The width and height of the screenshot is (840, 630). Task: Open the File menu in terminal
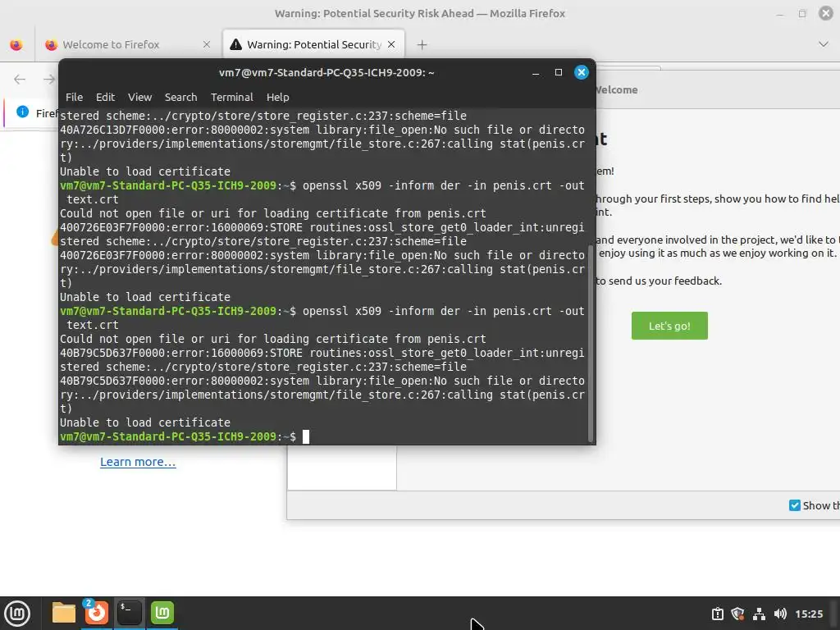pyautogui.click(x=74, y=97)
